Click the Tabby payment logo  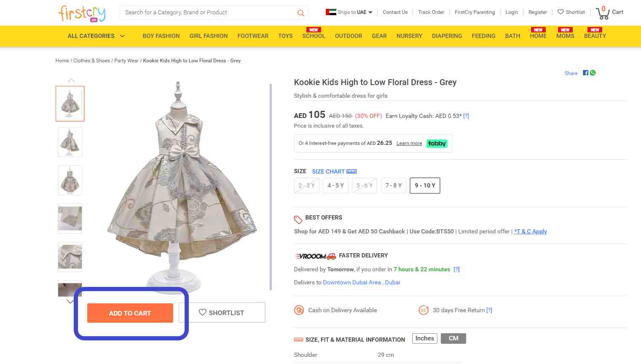click(x=437, y=143)
